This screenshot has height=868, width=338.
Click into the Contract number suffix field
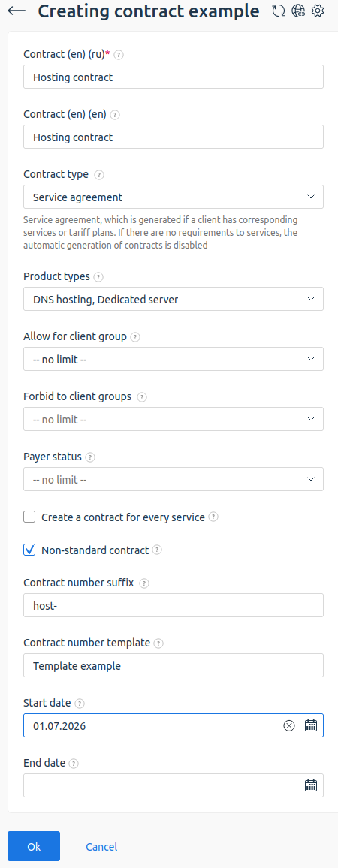[174, 606]
